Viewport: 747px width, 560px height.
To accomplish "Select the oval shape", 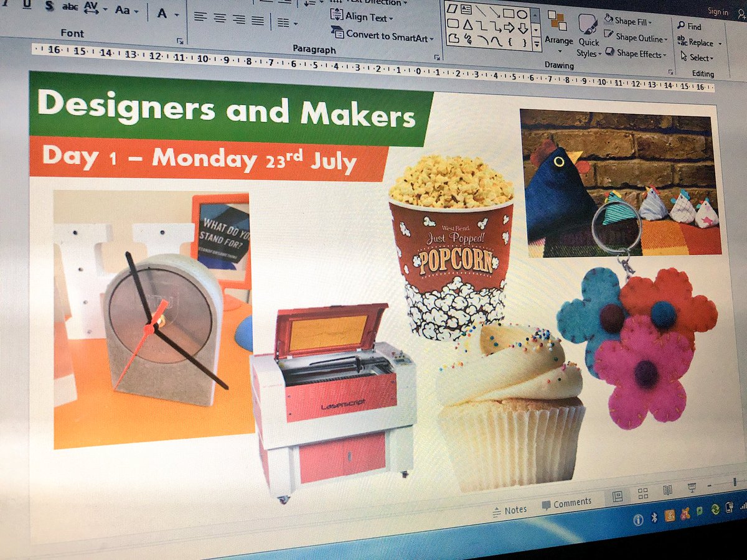I will click(522, 14).
